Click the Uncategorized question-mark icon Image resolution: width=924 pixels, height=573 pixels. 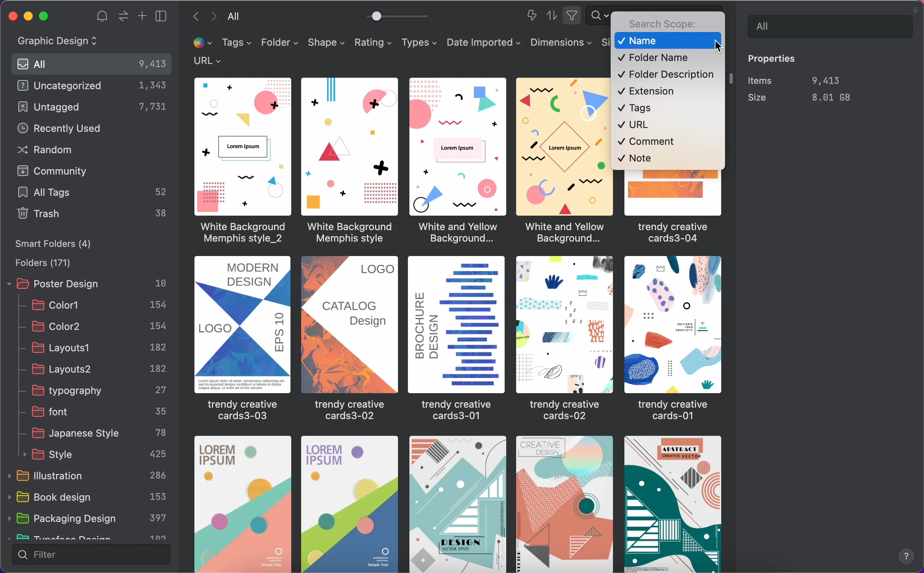[23, 86]
